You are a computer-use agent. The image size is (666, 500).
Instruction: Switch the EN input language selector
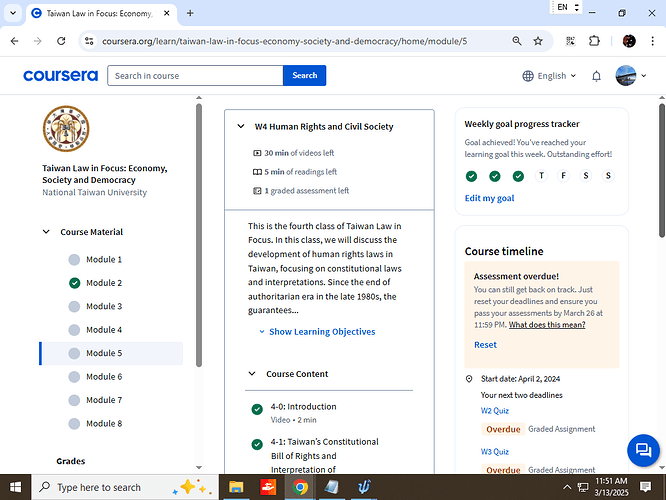567,7
